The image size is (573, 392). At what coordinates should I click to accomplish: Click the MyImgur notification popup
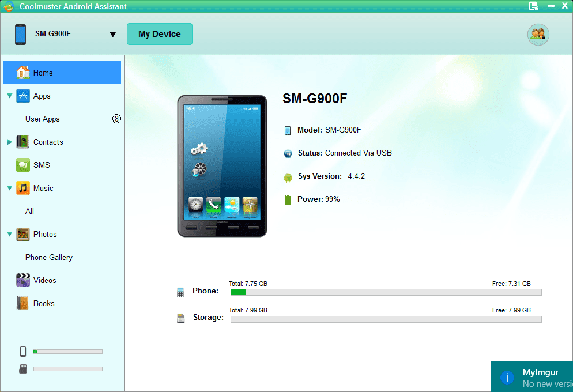532,376
